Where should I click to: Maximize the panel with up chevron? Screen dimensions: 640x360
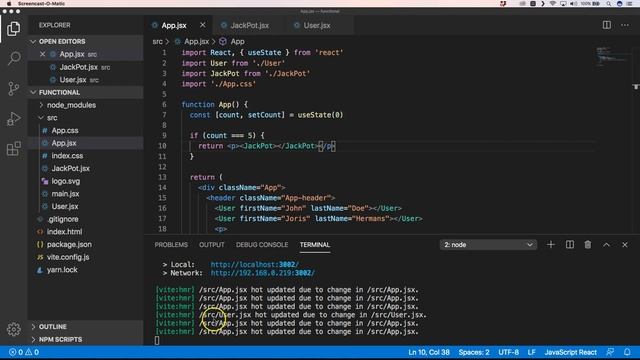tap(606, 244)
